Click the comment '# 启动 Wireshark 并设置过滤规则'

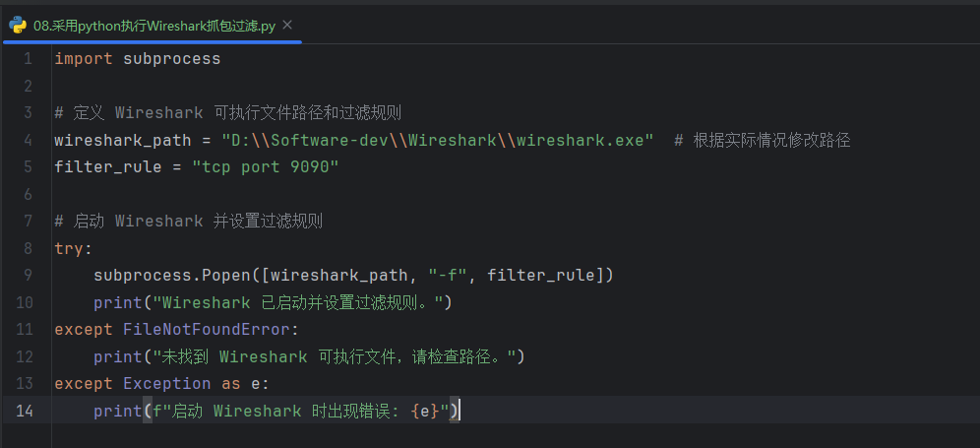click(x=188, y=221)
